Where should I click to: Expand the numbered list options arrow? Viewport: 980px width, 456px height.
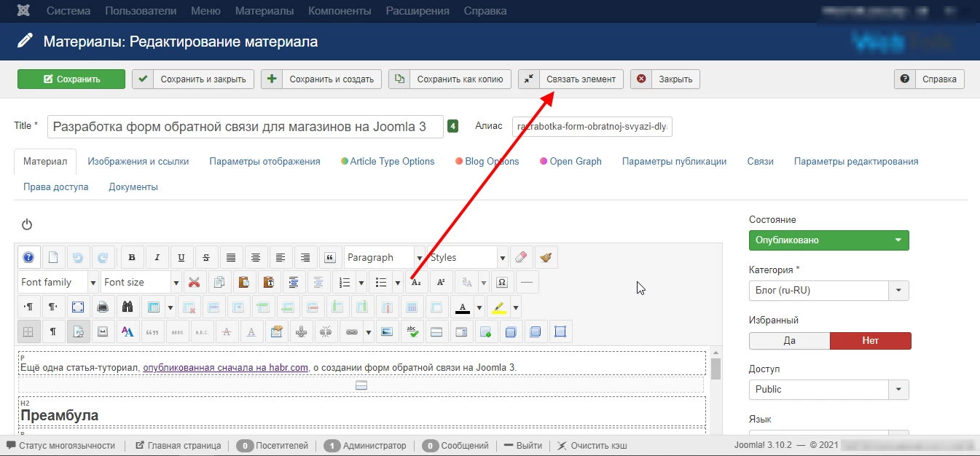pyautogui.click(x=361, y=282)
